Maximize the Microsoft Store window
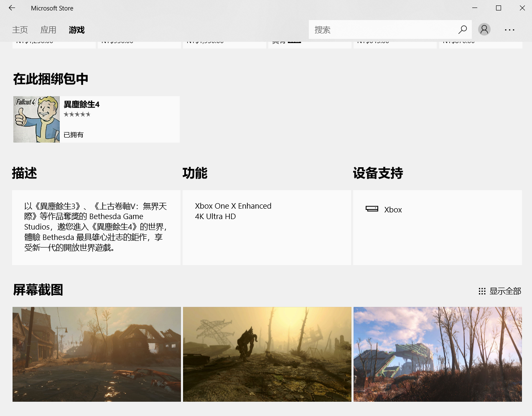 pyautogui.click(x=499, y=8)
